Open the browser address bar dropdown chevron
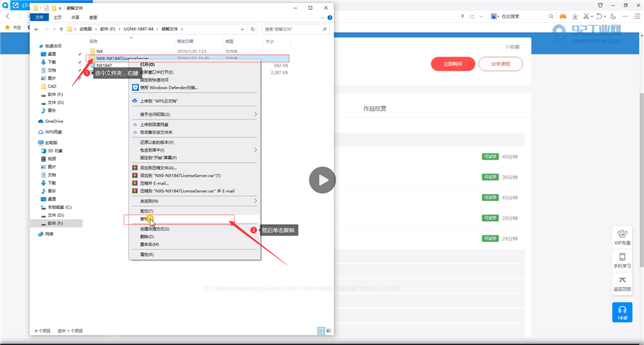The height and width of the screenshot is (345, 644). (481, 16)
